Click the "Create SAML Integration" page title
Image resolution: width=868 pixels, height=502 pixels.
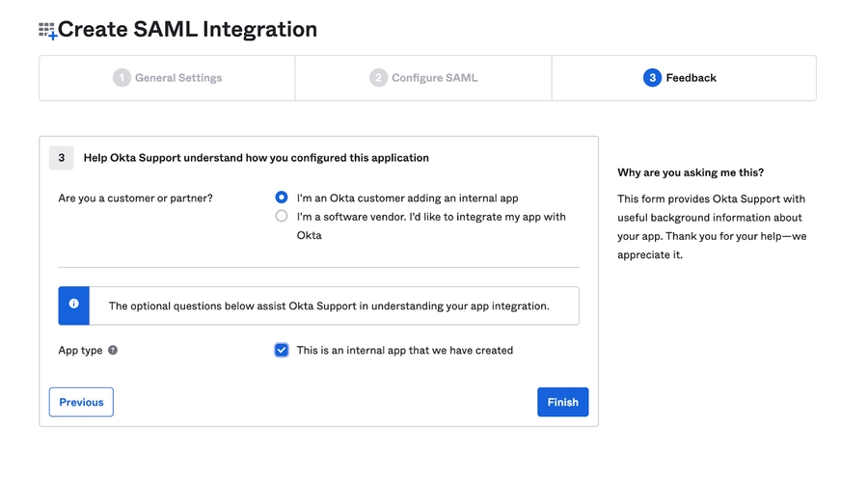[x=187, y=30]
